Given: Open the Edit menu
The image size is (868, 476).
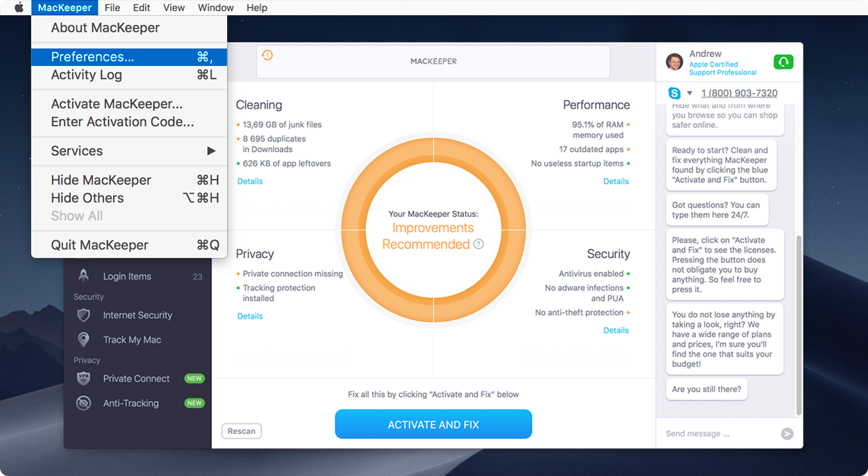Looking at the screenshot, I should (142, 8).
